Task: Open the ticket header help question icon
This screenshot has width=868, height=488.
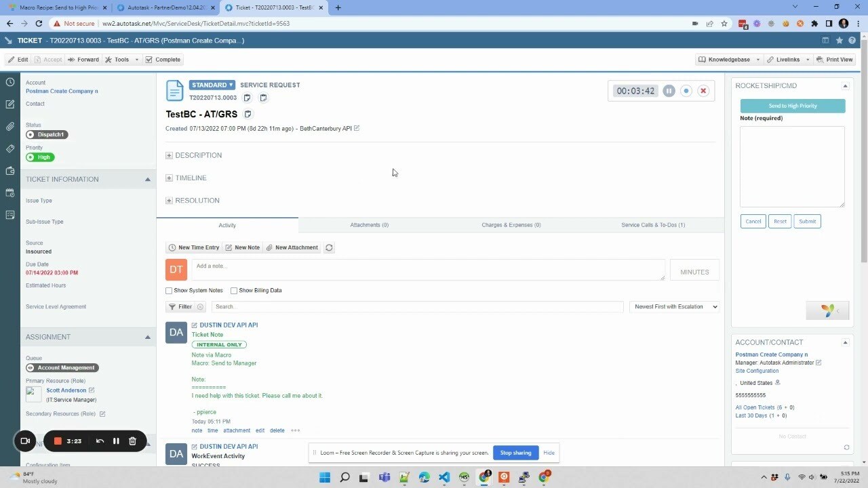Action: (x=852, y=41)
